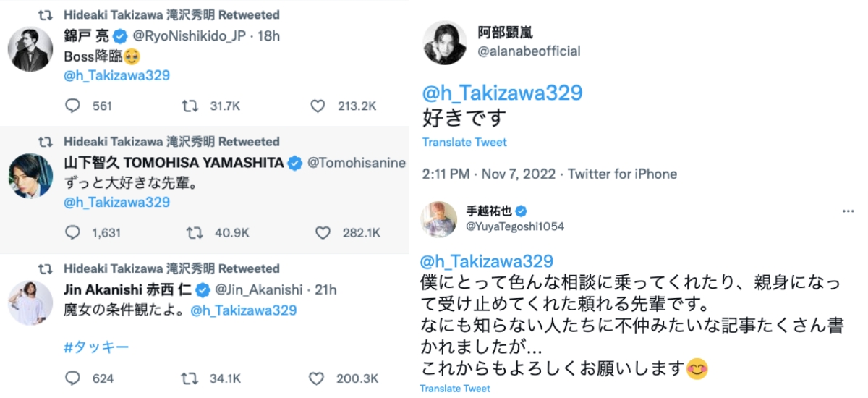Open the @h_Takizawa329 mention in the Jin Akanishi tweet
The width and height of the screenshot is (868, 398).
(x=244, y=310)
